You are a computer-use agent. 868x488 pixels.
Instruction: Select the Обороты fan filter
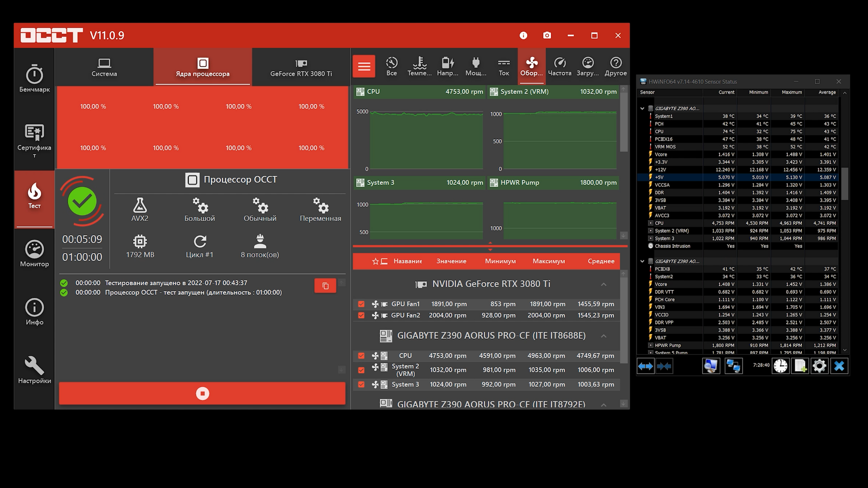(x=531, y=67)
